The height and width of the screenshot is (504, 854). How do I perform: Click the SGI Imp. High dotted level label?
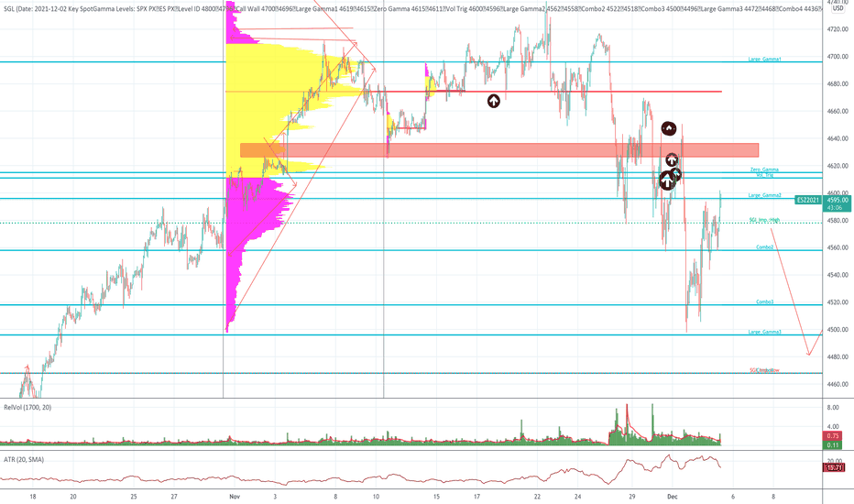coord(764,220)
